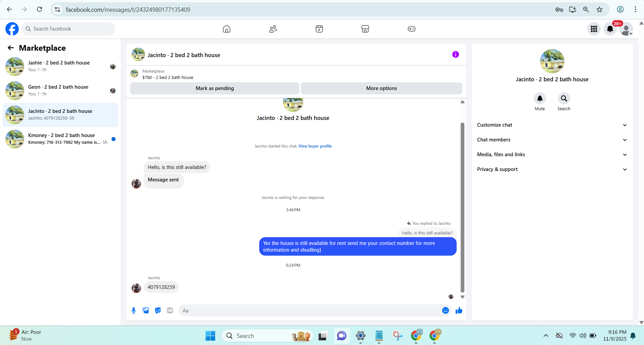
Task: Open the Friends tab
Action: (x=273, y=29)
